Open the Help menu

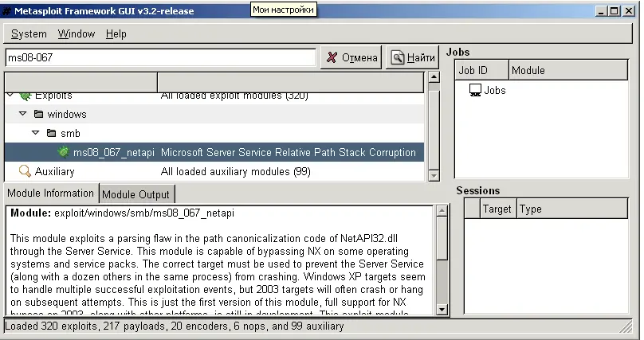(x=116, y=34)
